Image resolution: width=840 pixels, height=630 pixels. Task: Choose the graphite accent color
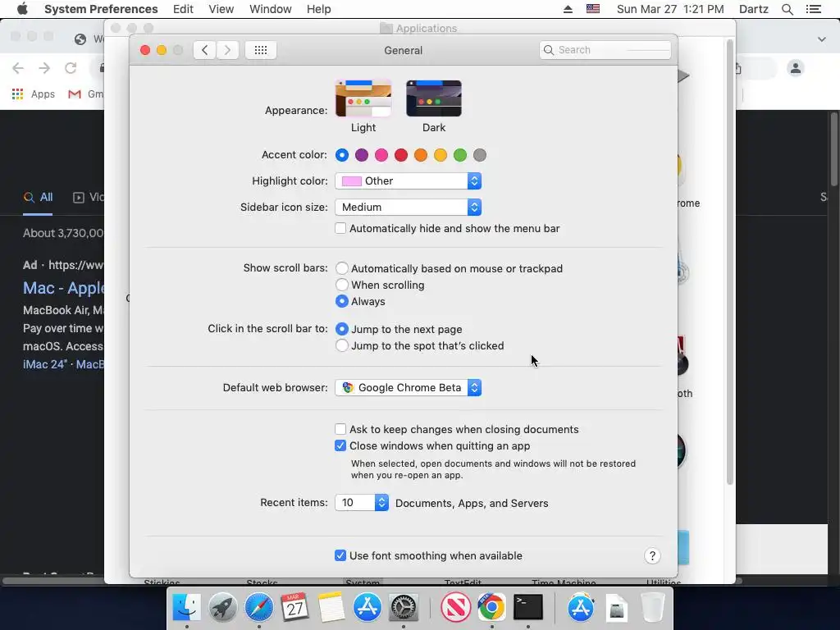[x=480, y=155]
